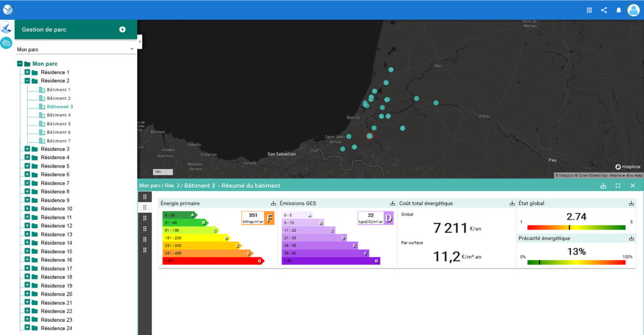Select Bâtiment 3 in tree
Viewport: 644px width, 335px height.
60,107
